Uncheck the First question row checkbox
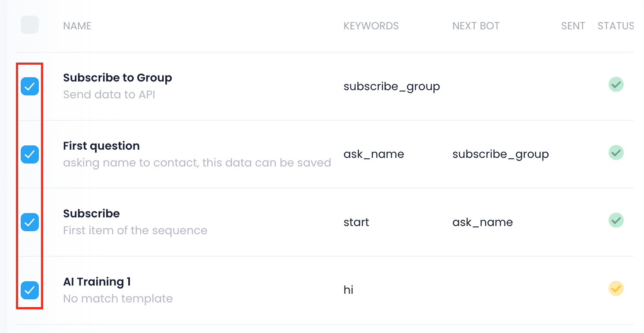Screen dimensions: 644x333 30,154
